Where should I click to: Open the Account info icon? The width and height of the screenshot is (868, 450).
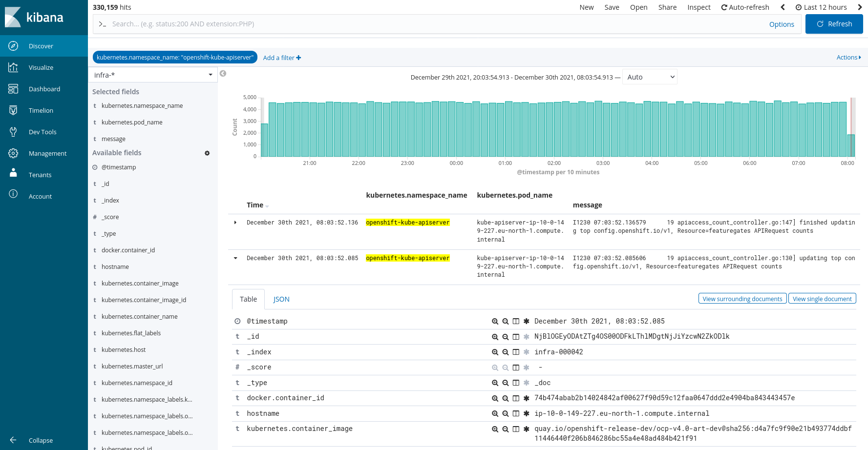point(13,194)
